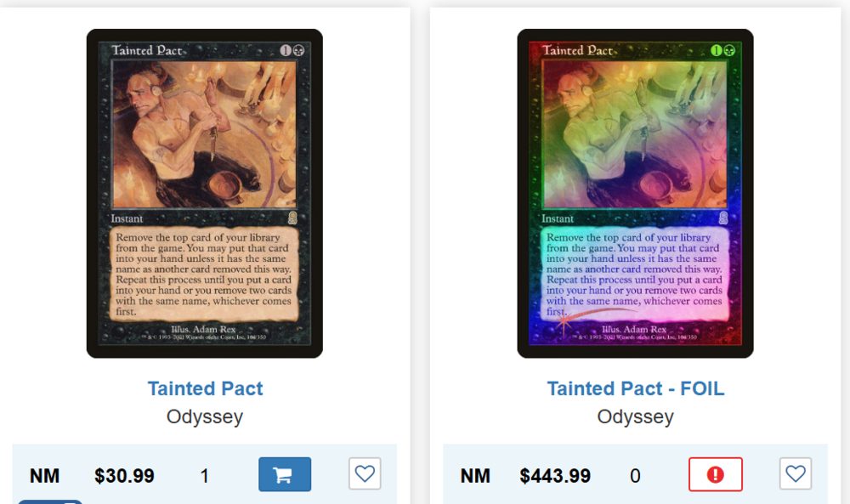Click quantity 1 on the Tainted Pact row
Viewport: 850px width, 504px height.
tap(204, 476)
